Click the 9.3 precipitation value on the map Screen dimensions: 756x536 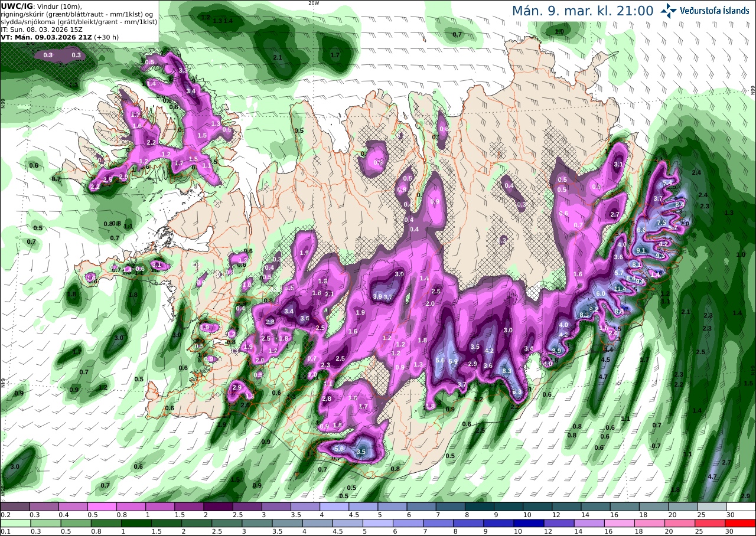click(x=660, y=256)
